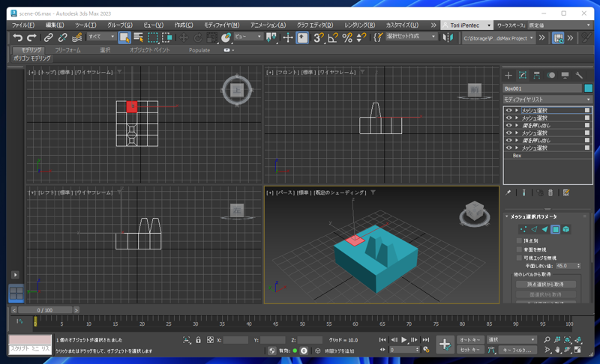Toggle Angle Snap icon
600x364 pixels.
[x=333, y=37]
